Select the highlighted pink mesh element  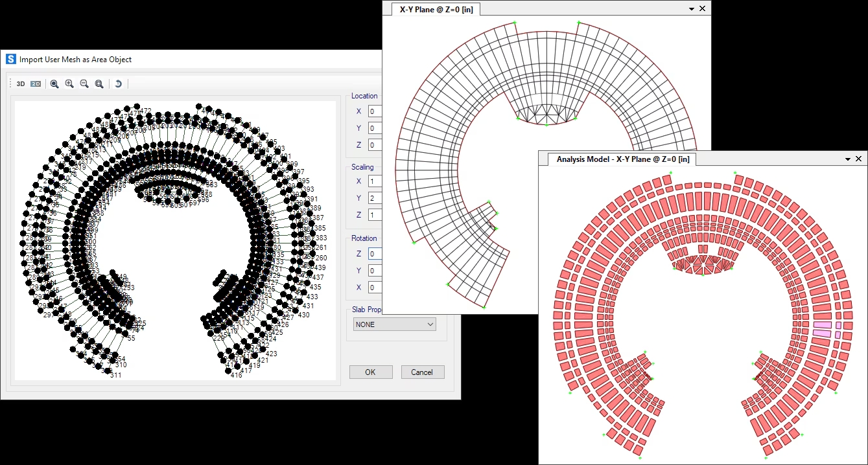pyautogui.click(x=822, y=325)
